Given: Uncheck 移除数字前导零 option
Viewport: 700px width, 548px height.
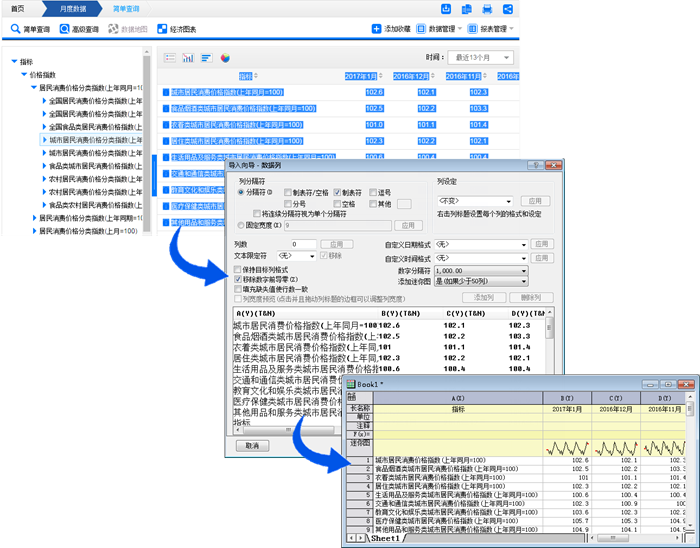Looking at the screenshot, I should coord(238,279).
